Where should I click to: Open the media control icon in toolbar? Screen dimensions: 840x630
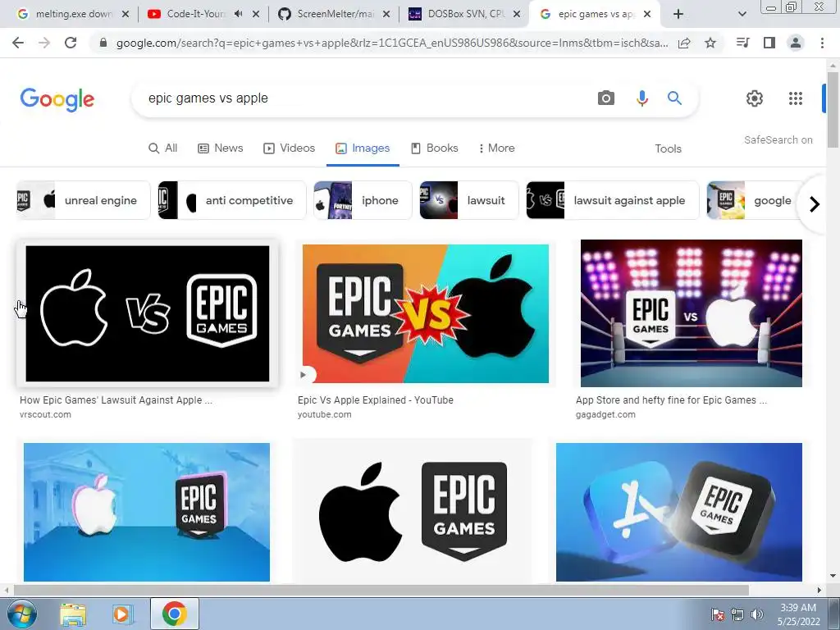743,43
